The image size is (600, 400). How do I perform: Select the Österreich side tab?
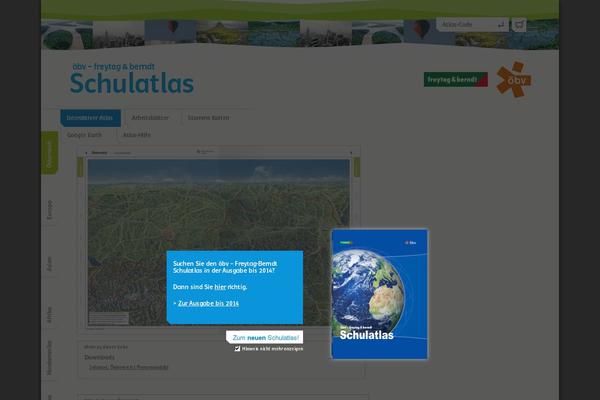pyautogui.click(x=49, y=153)
